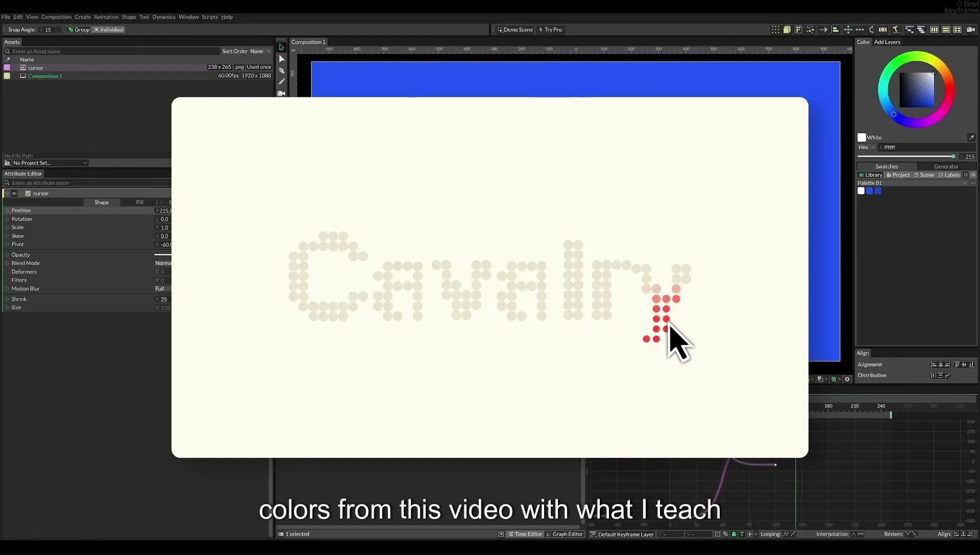Switch swatches to list view
The width and height of the screenshot is (980, 555).
[x=973, y=175]
